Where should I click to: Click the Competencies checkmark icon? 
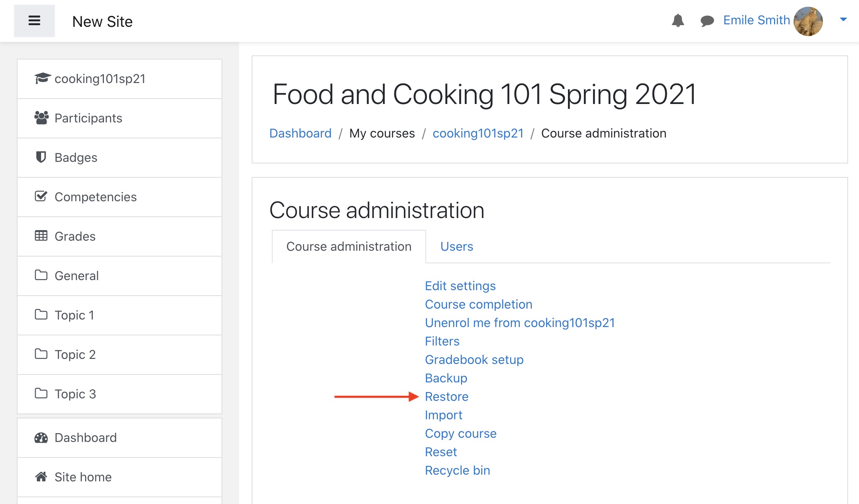[x=41, y=196]
